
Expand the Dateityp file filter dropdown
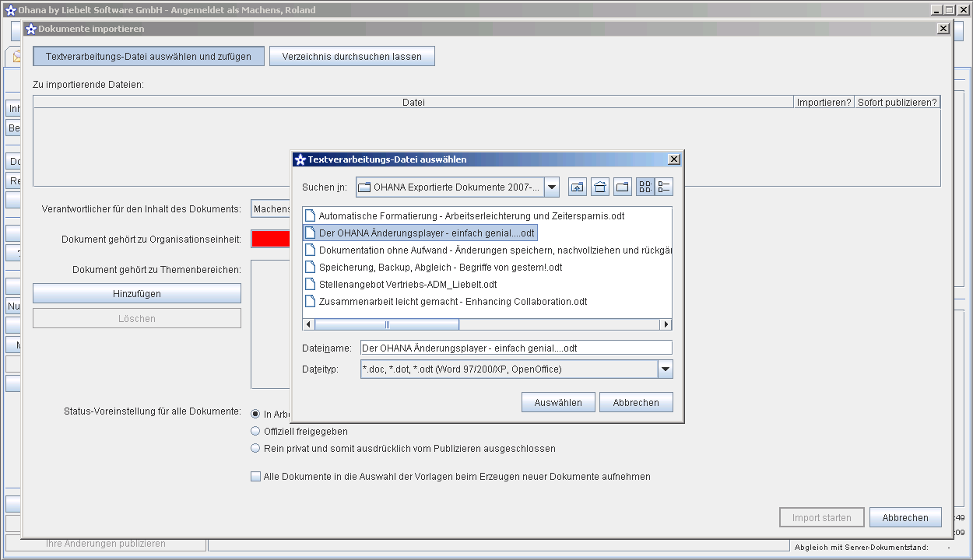[x=665, y=369]
